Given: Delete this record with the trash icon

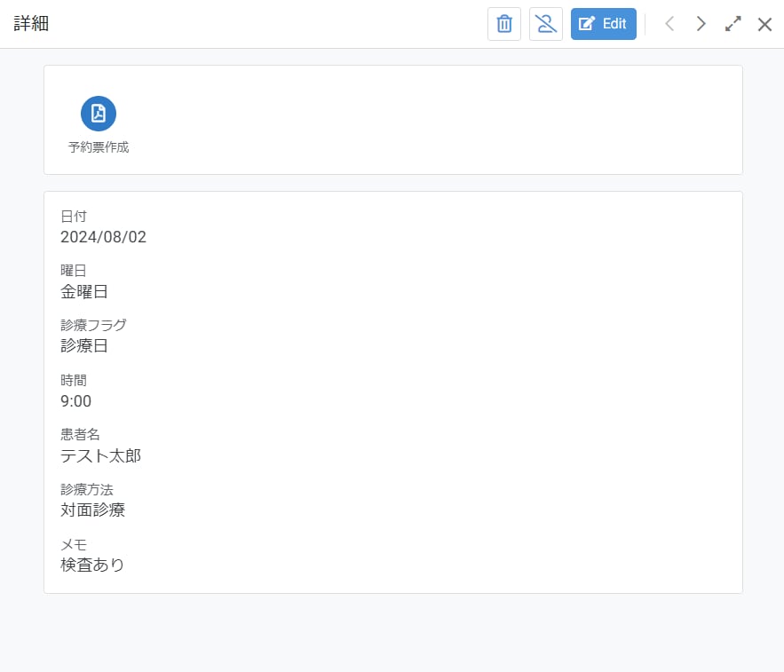Looking at the screenshot, I should point(504,24).
